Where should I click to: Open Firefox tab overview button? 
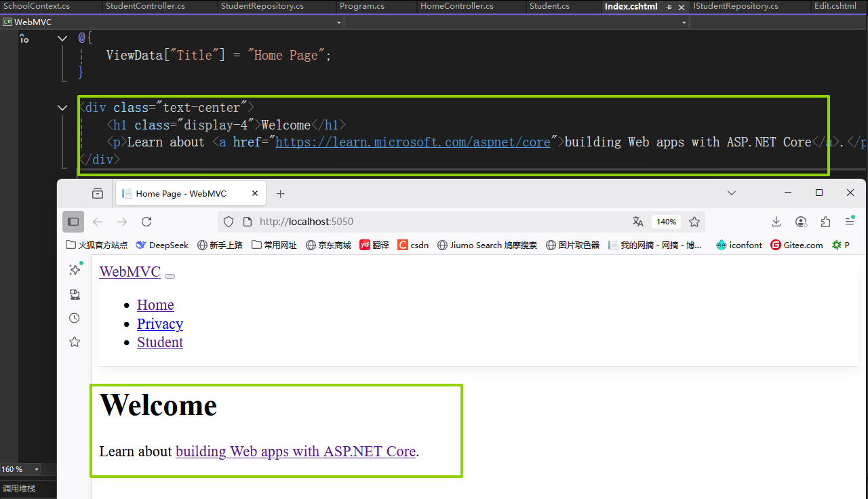pos(98,193)
